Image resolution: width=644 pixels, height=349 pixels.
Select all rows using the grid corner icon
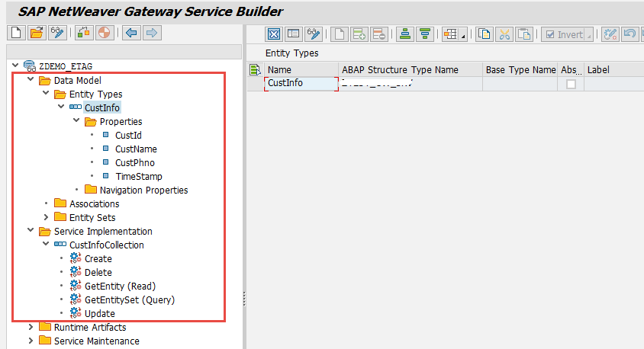pyautogui.click(x=255, y=69)
